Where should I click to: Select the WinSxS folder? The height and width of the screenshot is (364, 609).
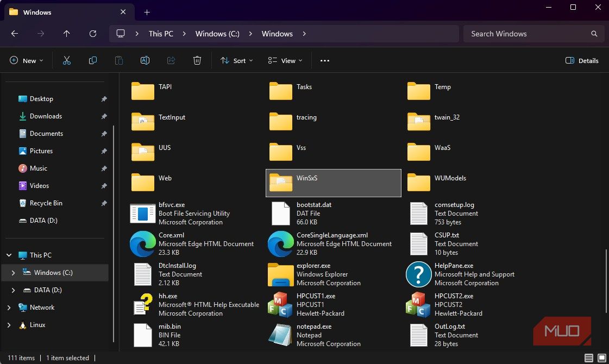[333, 183]
